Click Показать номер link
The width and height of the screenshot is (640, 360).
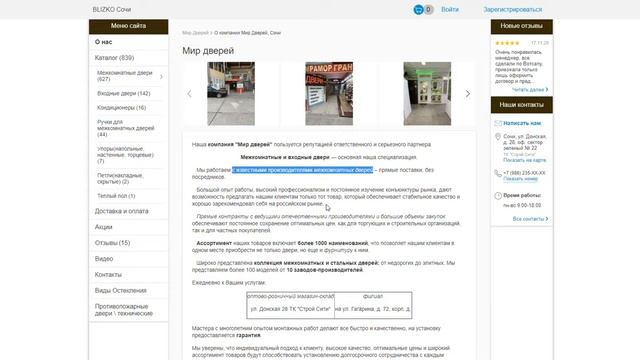coord(520,179)
